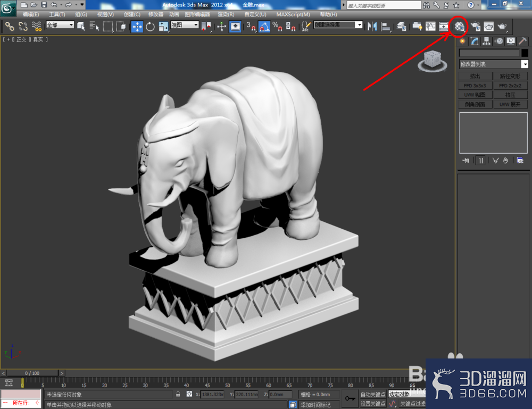The height and width of the screenshot is (409, 532).
Task: Open the Rendered Frame Window
Action: [x=488, y=27]
